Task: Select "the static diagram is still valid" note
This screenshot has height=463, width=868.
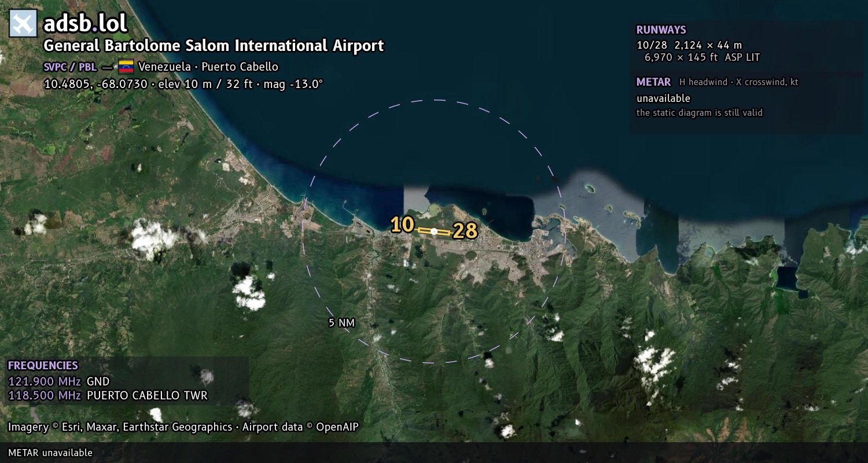Action: (x=700, y=113)
